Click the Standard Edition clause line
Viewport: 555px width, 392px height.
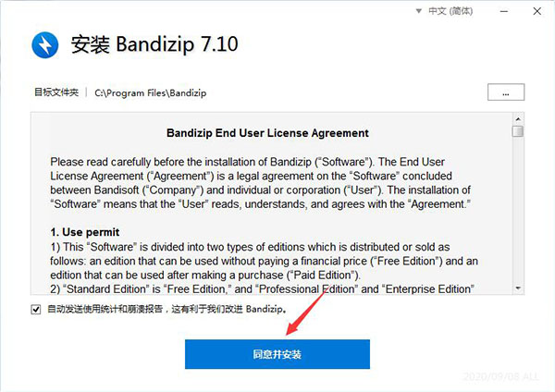point(262,289)
